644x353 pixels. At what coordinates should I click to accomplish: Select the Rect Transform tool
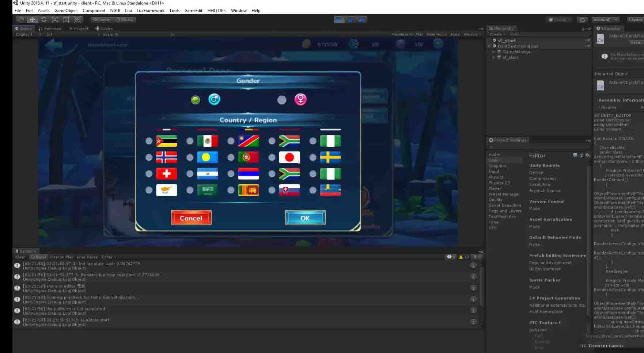tap(66, 20)
